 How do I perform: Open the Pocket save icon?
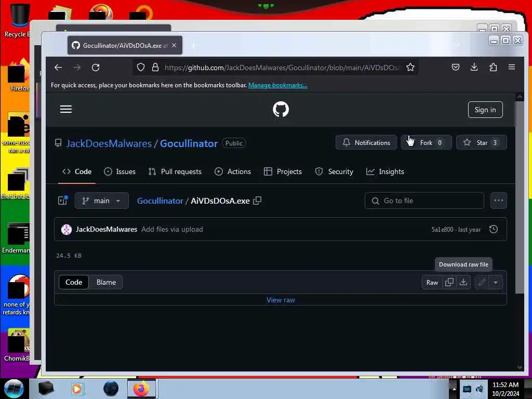[456, 67]
